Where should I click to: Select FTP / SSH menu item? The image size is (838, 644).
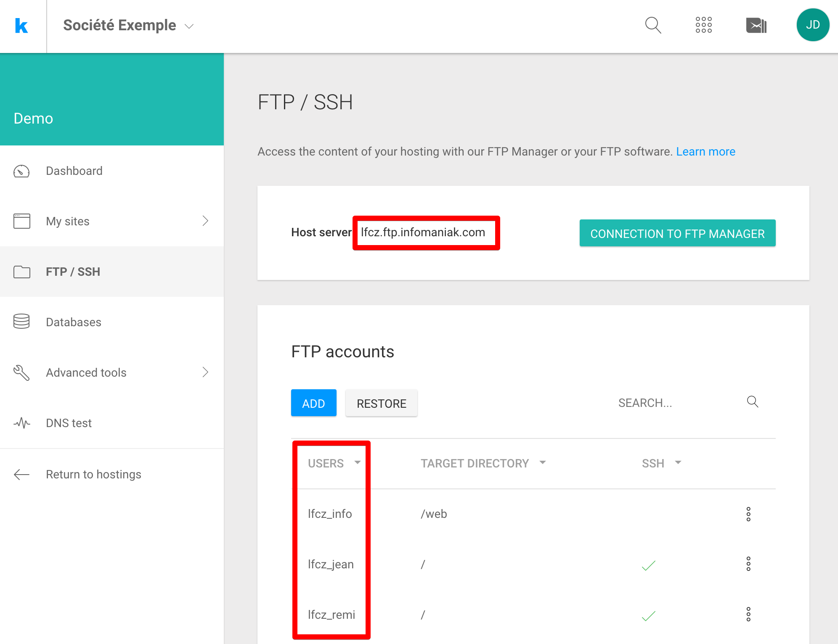[112, 272]
